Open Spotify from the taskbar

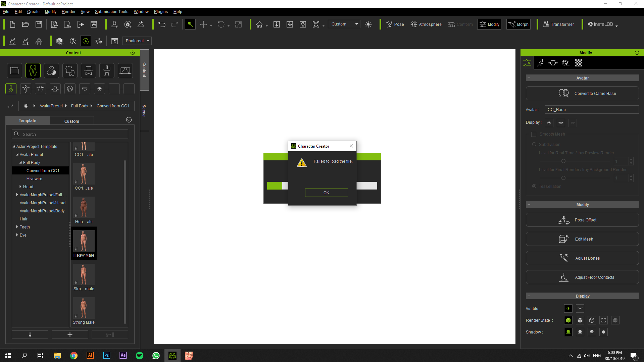140,356
